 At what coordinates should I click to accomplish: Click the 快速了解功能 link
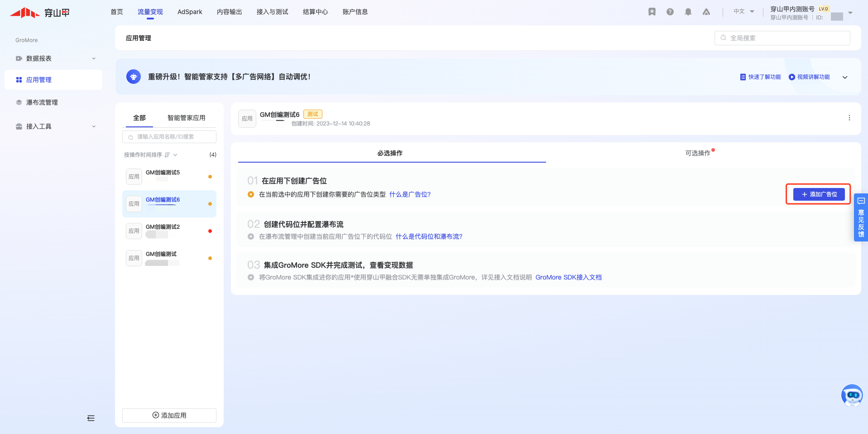pyautogui.click(x=761, y=77)
